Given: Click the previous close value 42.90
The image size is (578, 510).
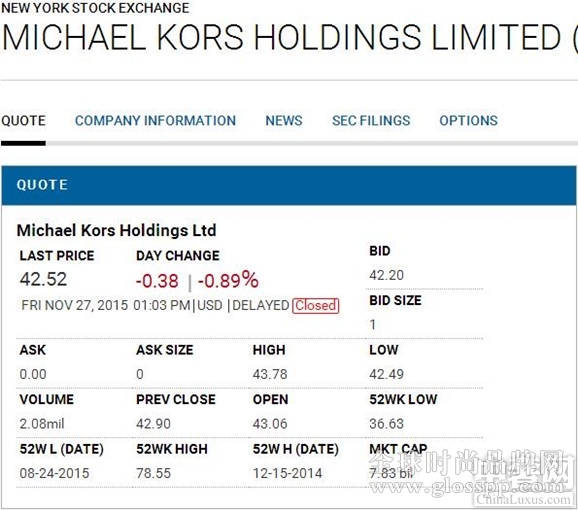Looking at the screenshot, I should 153,424.
